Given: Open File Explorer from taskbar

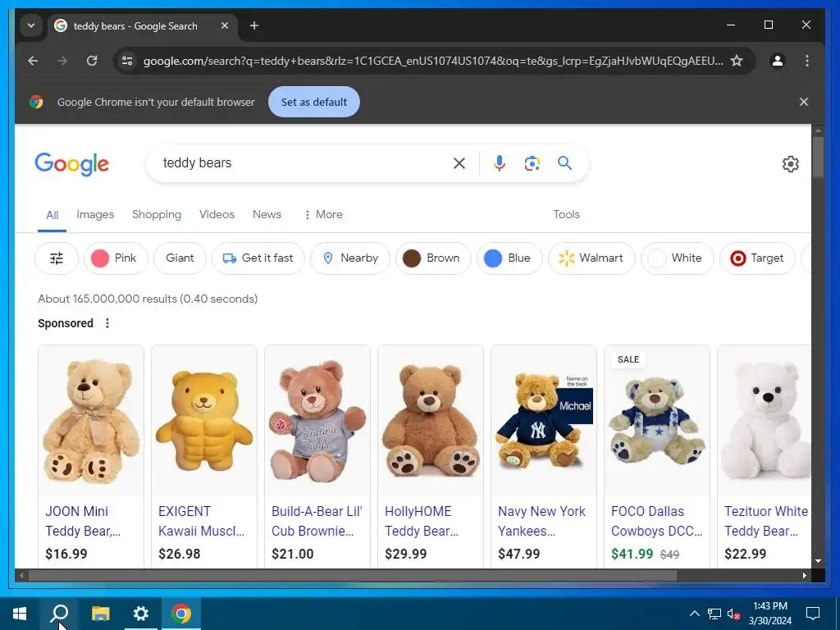Looking at the screenshot, I should (100, 614).
